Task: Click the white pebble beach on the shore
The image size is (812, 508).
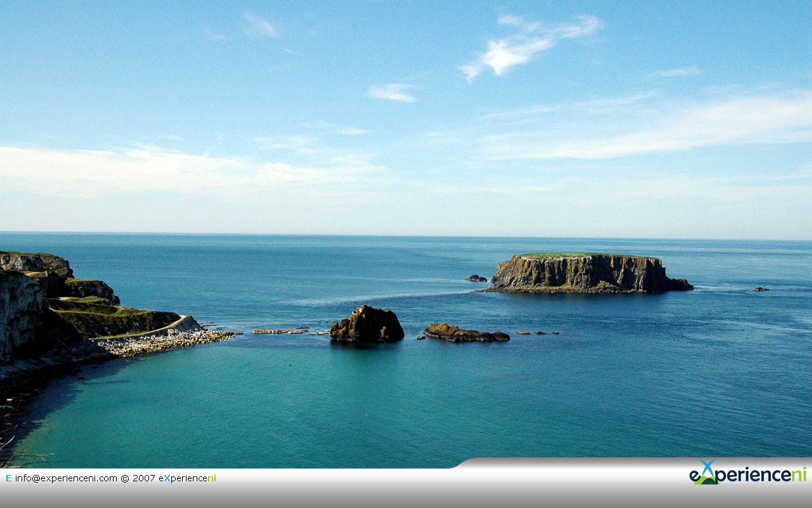Action: point(165,342)
